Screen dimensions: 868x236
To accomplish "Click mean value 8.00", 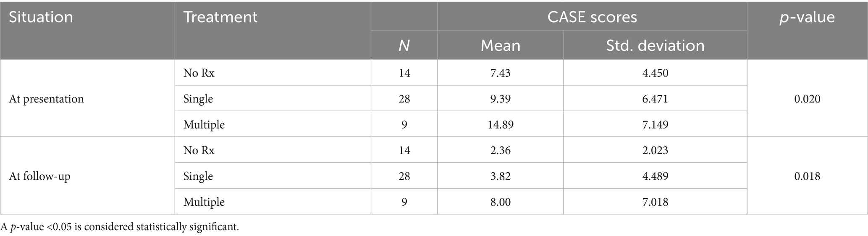I will point(501,202).
